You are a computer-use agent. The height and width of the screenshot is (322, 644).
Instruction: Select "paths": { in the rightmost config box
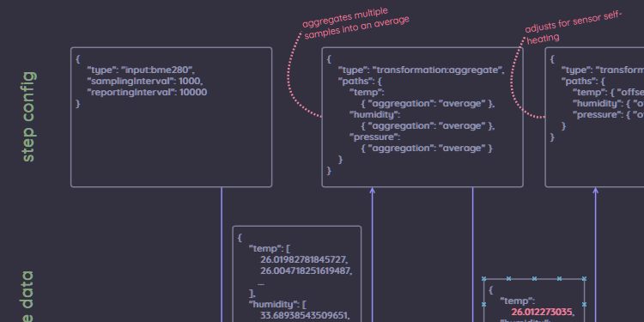(x=583, y=81)
